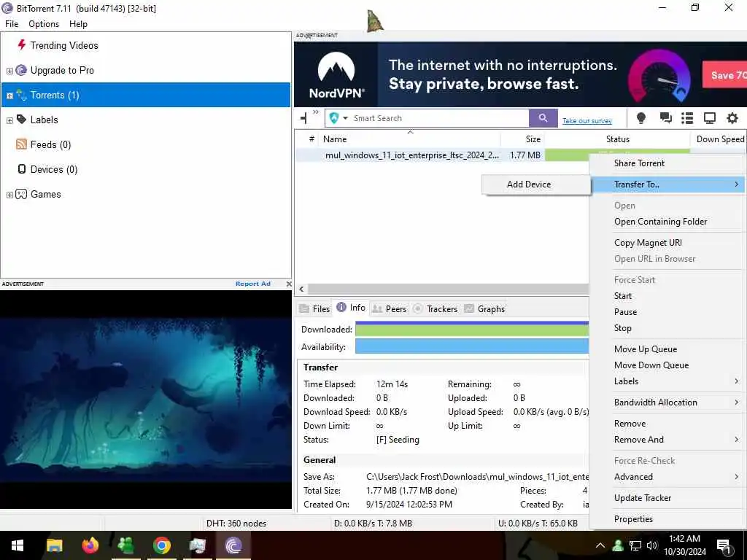This screenshot has width=747, height=560.
Task: Open the Windows Start button
Action: 18,545
